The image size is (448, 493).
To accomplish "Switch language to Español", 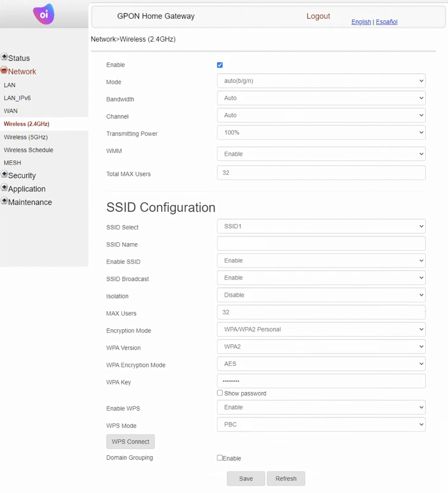I will coord(386,22).
